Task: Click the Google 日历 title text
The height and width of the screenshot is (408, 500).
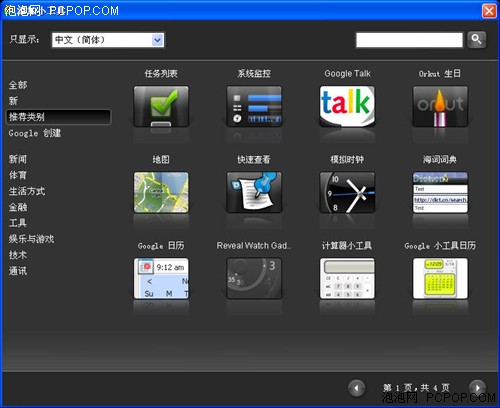Action: (161, 246)
